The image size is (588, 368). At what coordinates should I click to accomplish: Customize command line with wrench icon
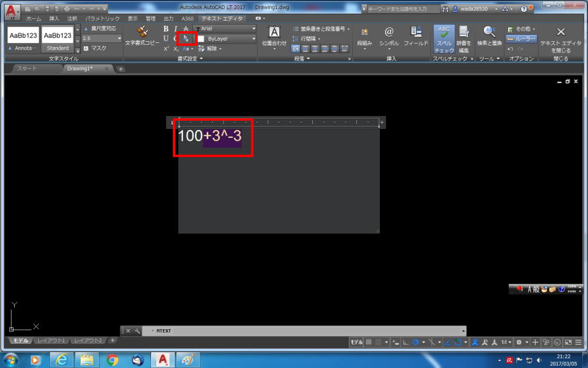pos(137,331)
